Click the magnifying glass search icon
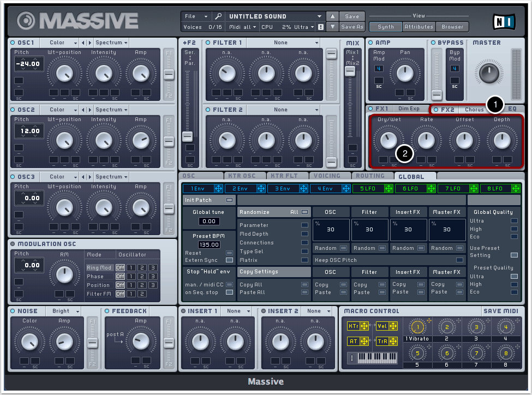The width and height of the screenshot is (532, 395). click(218, 16)
